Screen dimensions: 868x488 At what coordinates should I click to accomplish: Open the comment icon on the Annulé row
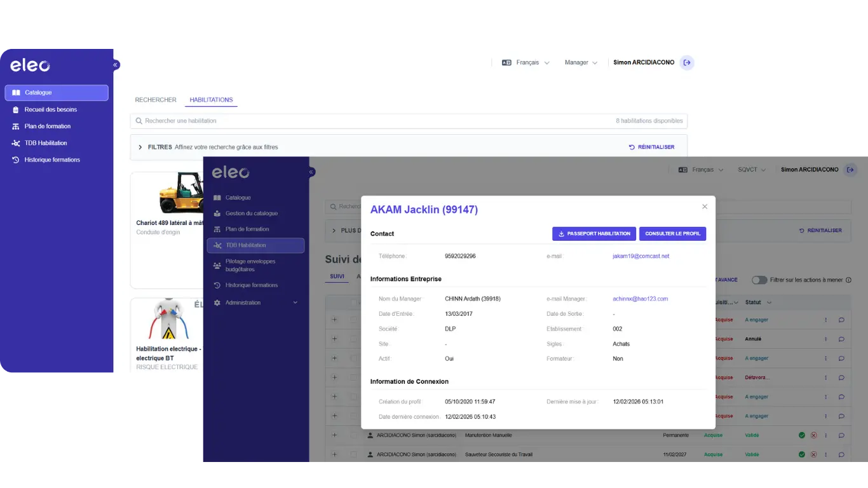[x=841, y=339]
